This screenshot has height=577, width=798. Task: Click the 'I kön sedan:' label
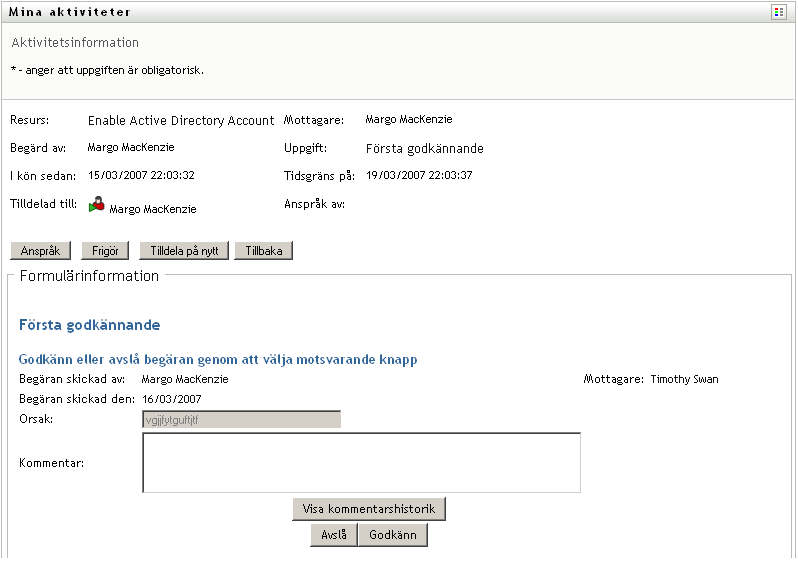point(43,176)
